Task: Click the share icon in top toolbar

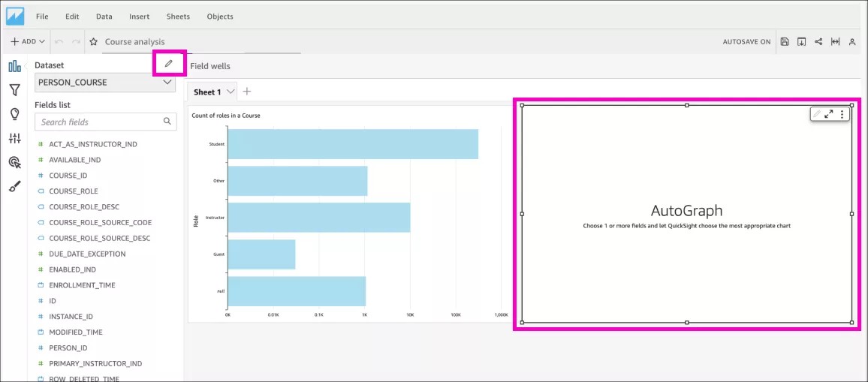Action: (818, 42)
